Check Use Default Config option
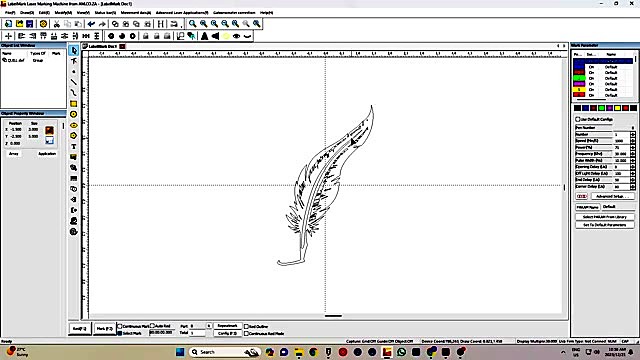Viewport: 640px width, 360px height. [x=578, y=119]
